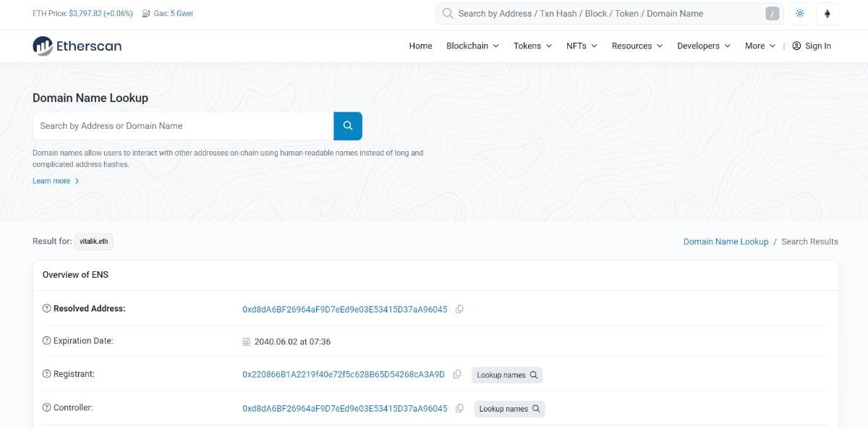Copy the Resolved Address using copy icon

pos(460,308)
